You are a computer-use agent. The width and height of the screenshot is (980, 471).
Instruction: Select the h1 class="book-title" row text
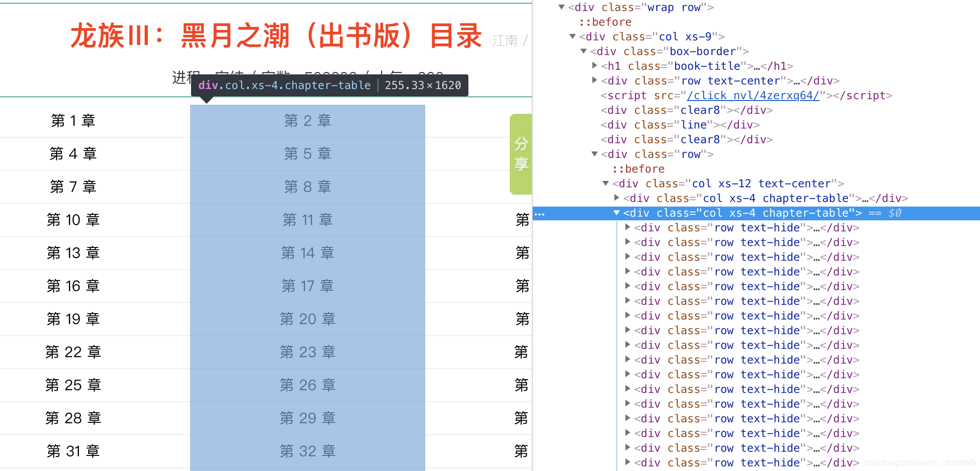point(697,66)
